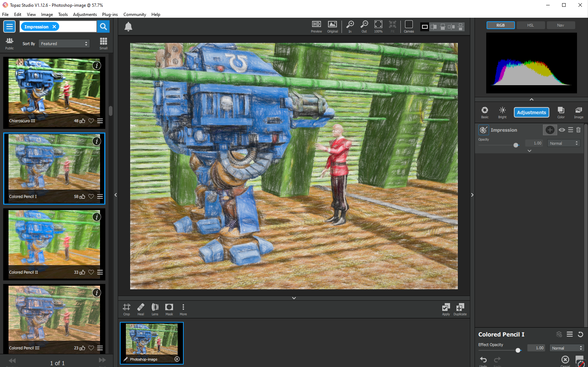Select the side-by-side view mode
The width and height of the screenshot is (588, 367).
point(451,27)
